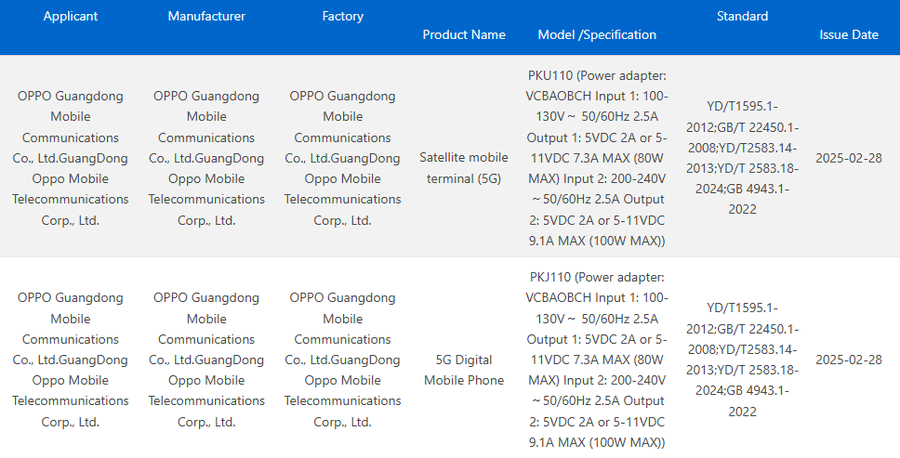This screenshot has height=458, width=900.
Task: Select the Manufacturer column header
Action: click(x=206, y=17)
